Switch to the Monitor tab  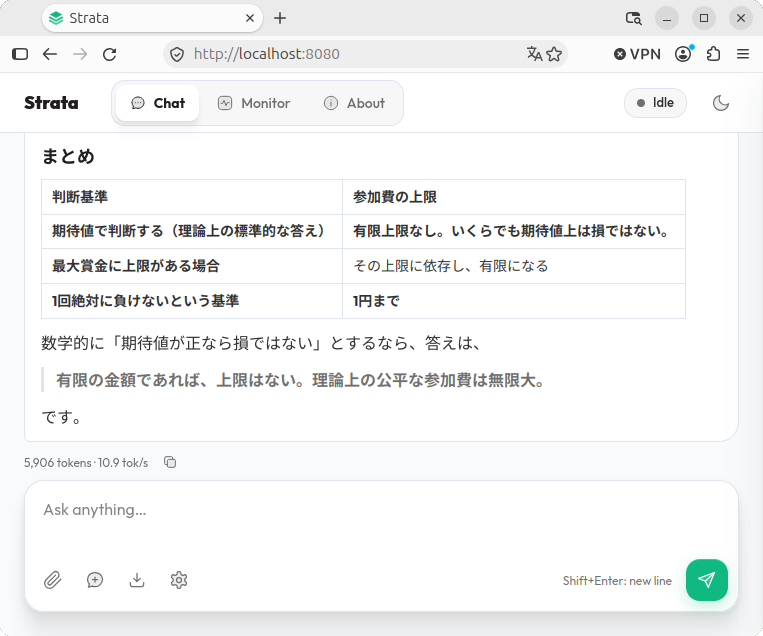(254, 103)
